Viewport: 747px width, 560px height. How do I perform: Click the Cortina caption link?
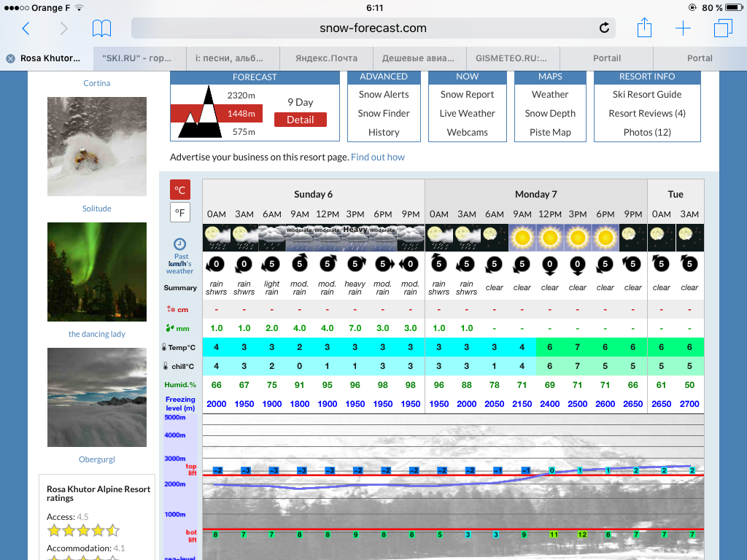click(97, 83)
